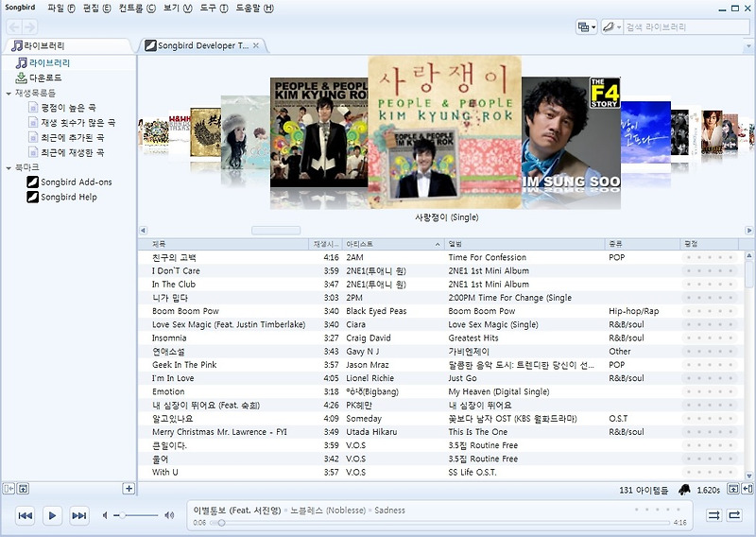This screenshot has width=756, height=537.
Task: Select the track 친구의 고백
Action: 440,258
